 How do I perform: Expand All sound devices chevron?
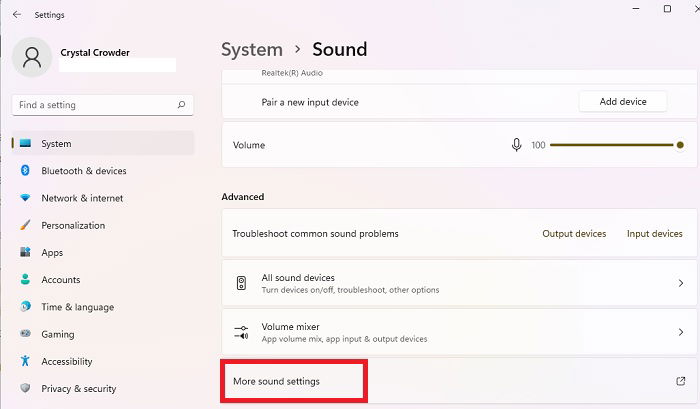(x=681, y=283)
